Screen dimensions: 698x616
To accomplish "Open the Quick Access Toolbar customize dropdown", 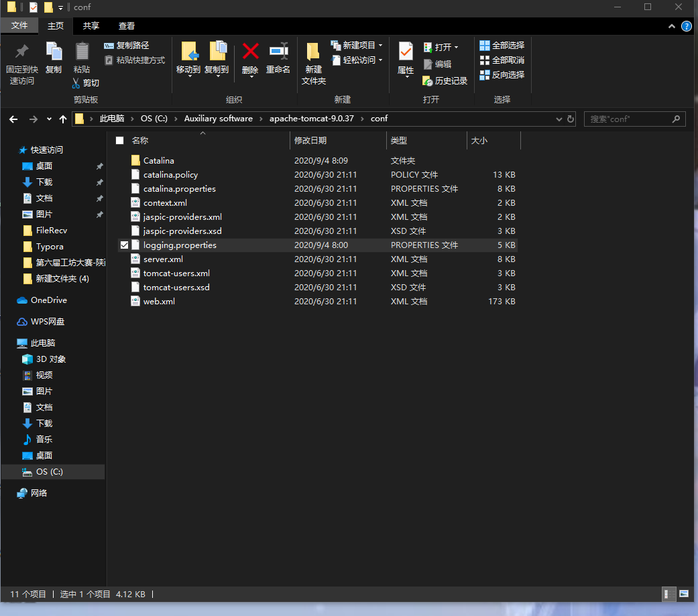I will [x=60, y=7].
